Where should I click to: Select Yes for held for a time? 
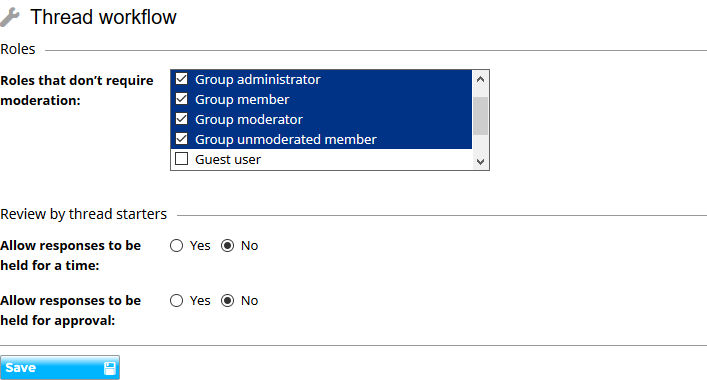point(176,246)
